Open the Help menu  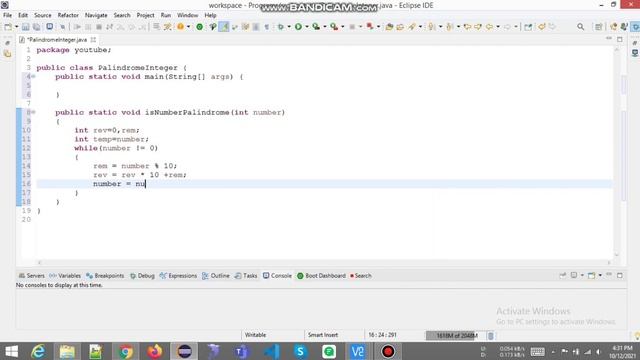[x=210, y=15]
